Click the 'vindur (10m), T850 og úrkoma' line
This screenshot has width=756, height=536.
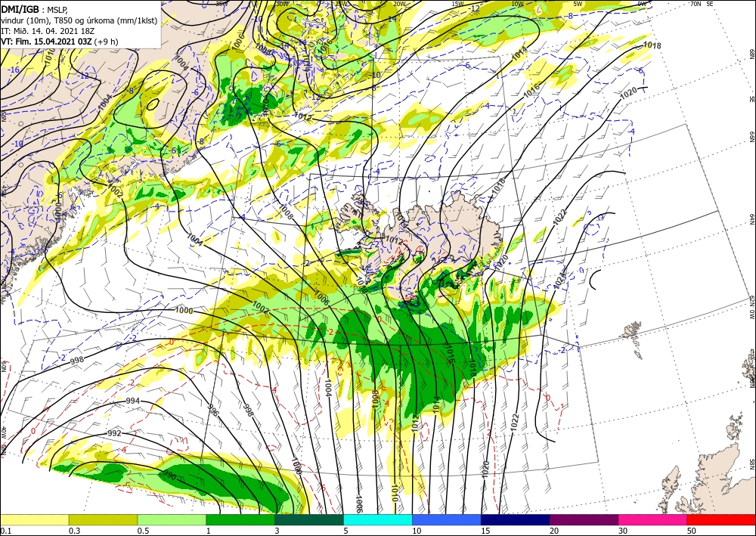(x=79, y=20)
